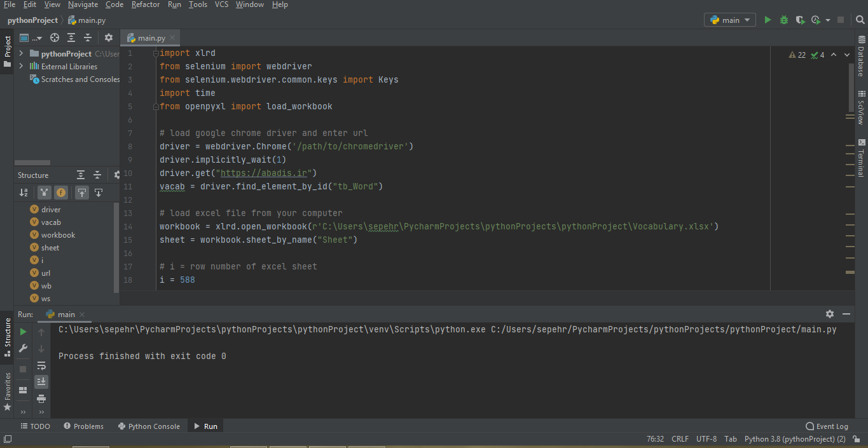Click the editor vertical scrollbar thumb

[x=851, y=88]
